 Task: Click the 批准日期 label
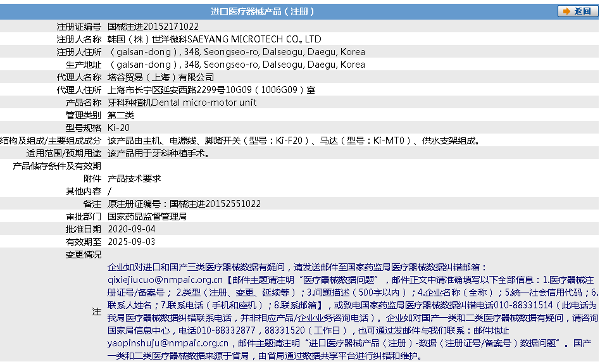(84, 229)
